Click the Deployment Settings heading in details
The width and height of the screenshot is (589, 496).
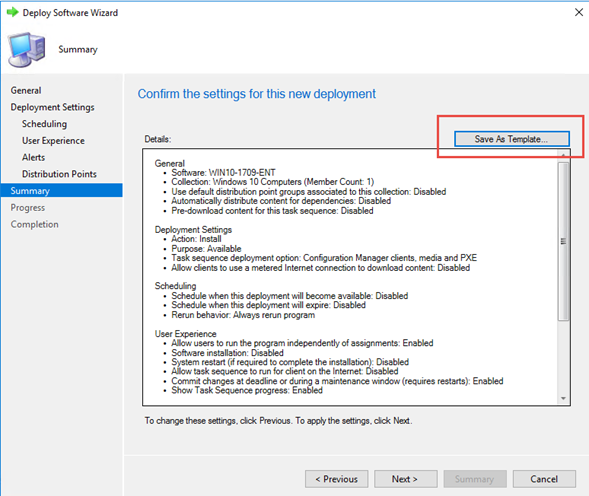(193, 230)
